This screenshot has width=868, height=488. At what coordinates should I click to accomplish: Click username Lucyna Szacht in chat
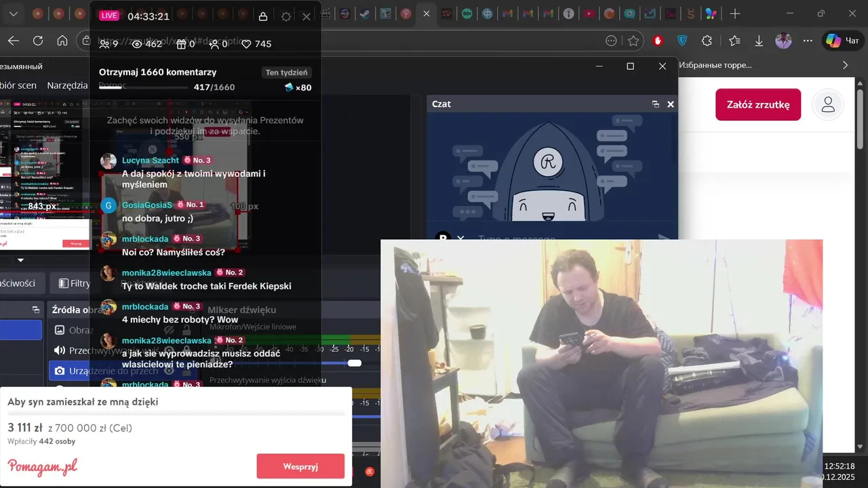(151, 160)
